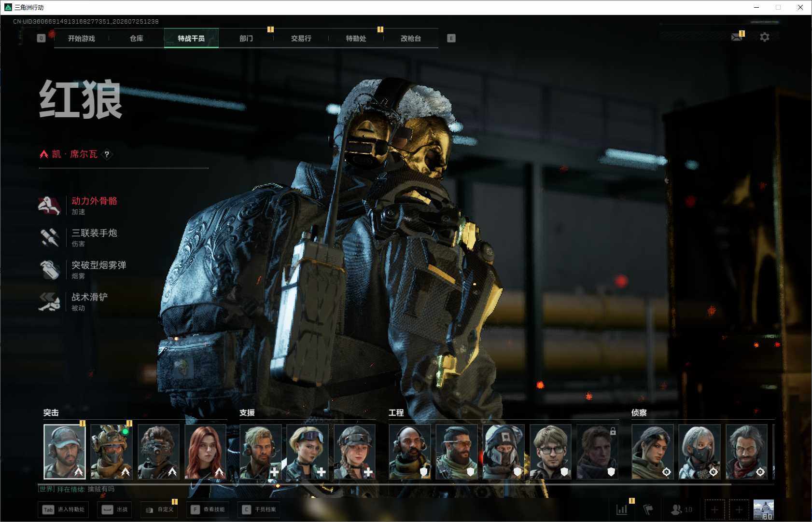Open the flag icon in bottom bar
812x522 pixels.
648,509
